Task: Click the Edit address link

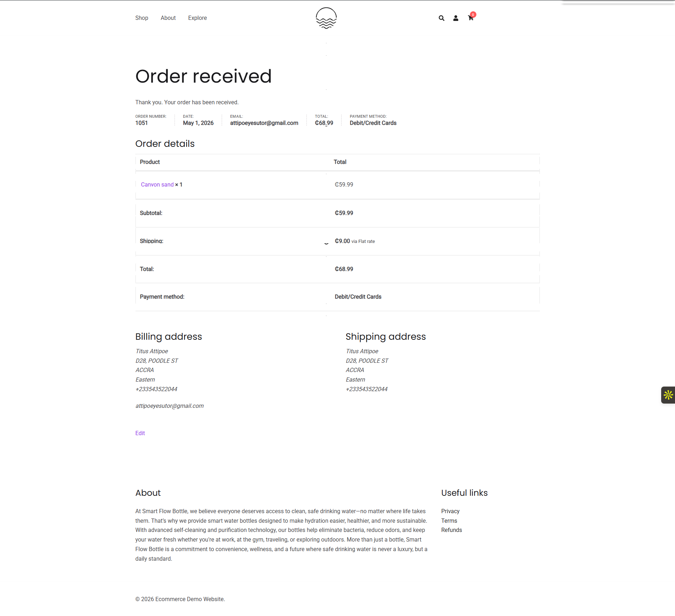Action: [140, 433]
